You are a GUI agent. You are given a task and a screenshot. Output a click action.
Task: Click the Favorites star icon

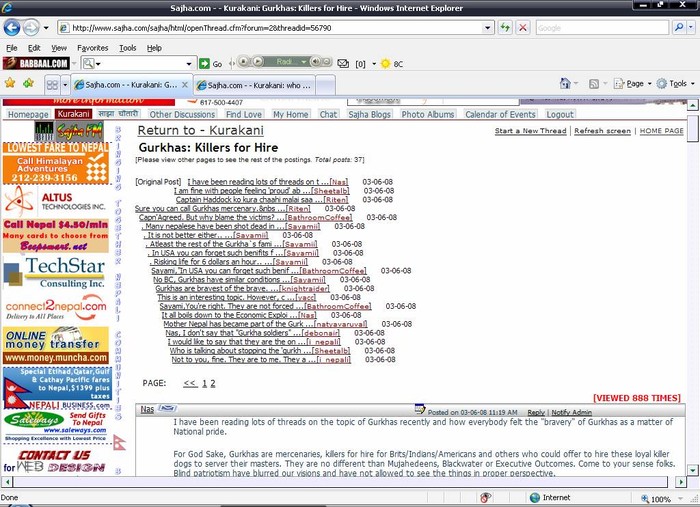click(11, 84)
